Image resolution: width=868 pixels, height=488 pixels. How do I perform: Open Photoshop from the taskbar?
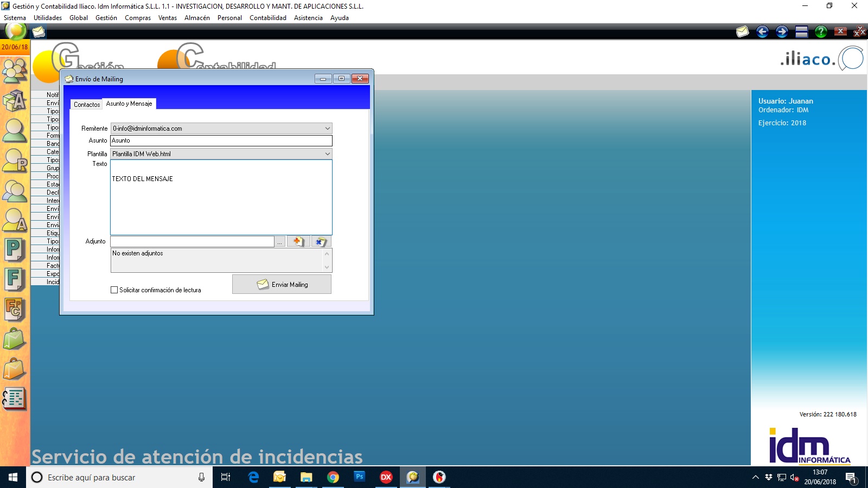(x=359, y=477)
